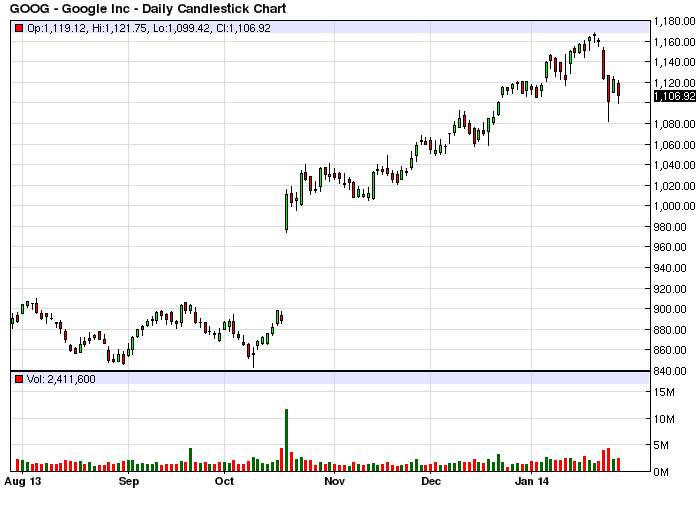Click the 'Vol: 2,411,600' volume readout
This screenshot has width=700, height=512.
point(61,379)
